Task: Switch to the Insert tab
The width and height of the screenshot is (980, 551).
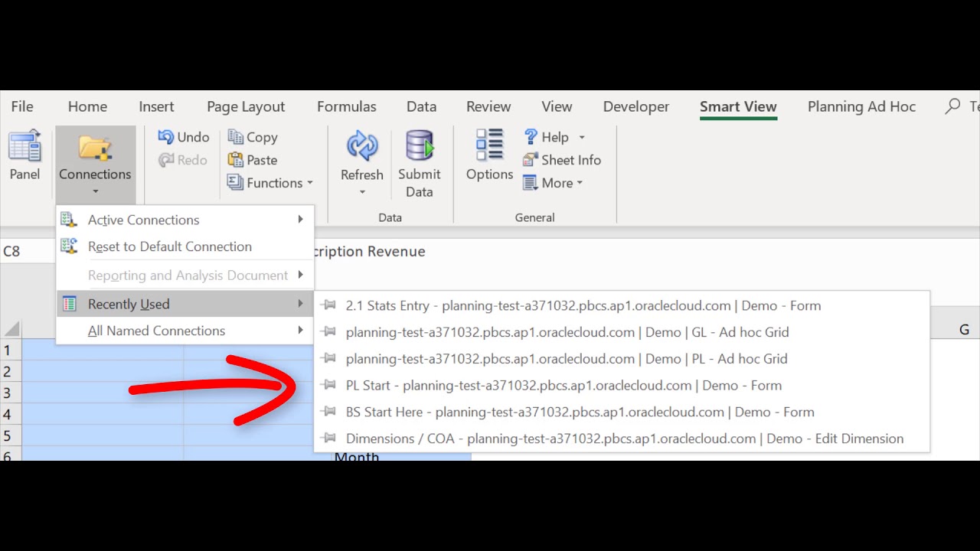Action: point(156,106)
